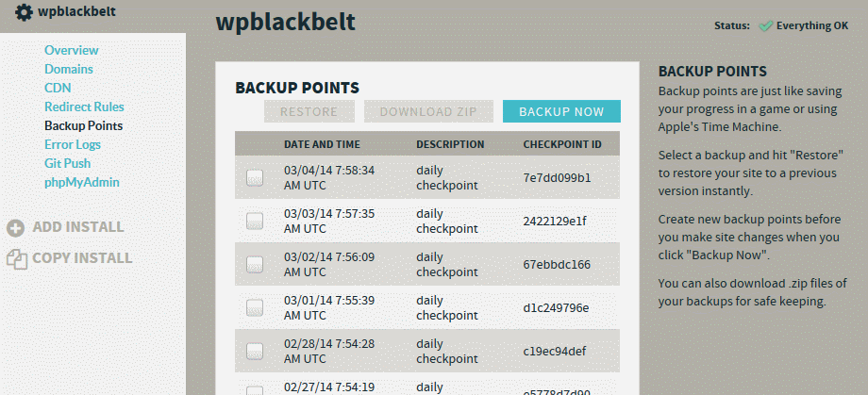The width and height of the screenshot is (868, 395).
Task: Open the Overview page
Action: tap(72, 50)
